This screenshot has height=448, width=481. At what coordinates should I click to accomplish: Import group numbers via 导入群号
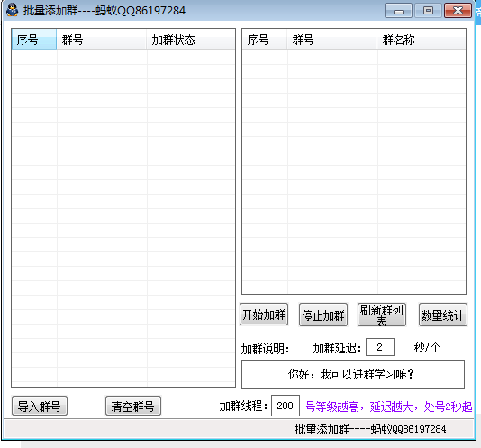[x=40, y=406]
